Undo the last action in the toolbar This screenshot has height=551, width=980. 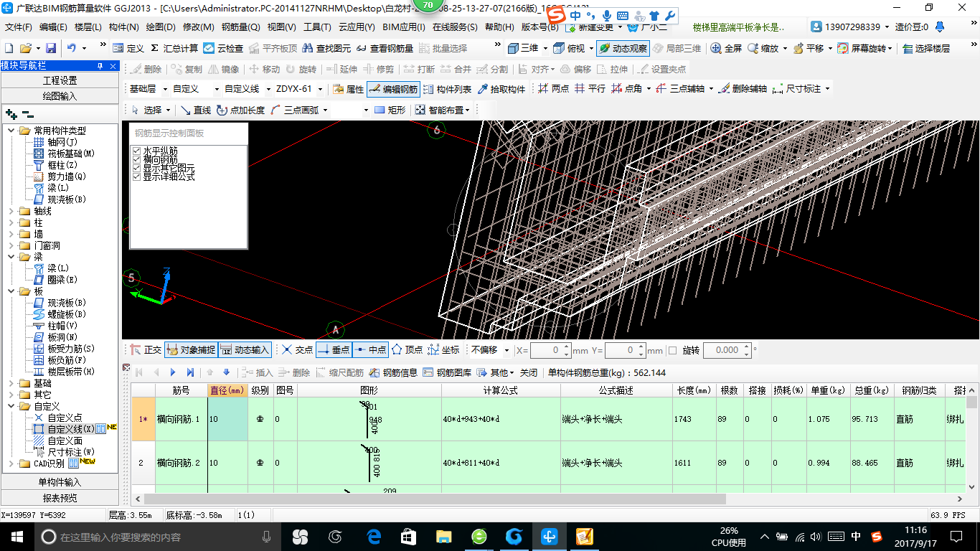(72, 48)
